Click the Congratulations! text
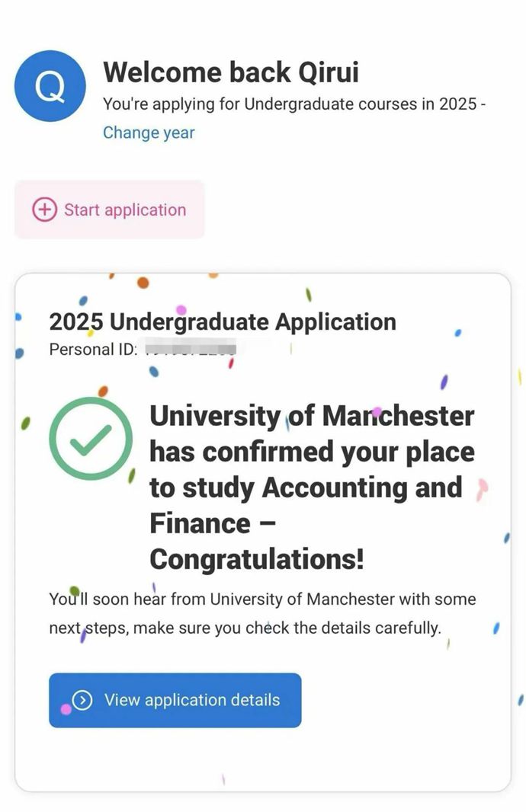This screenshot has width=526, height=812. click(257, 560)
